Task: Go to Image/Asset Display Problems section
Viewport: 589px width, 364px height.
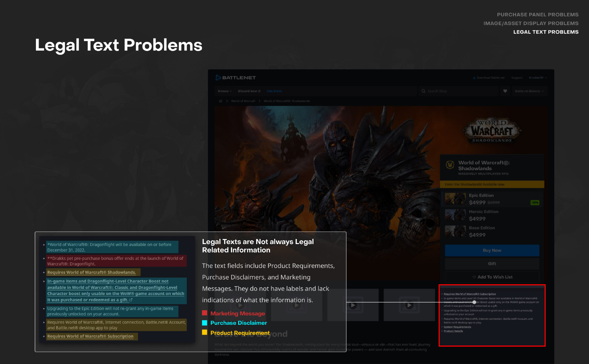Action: [531, 23]
